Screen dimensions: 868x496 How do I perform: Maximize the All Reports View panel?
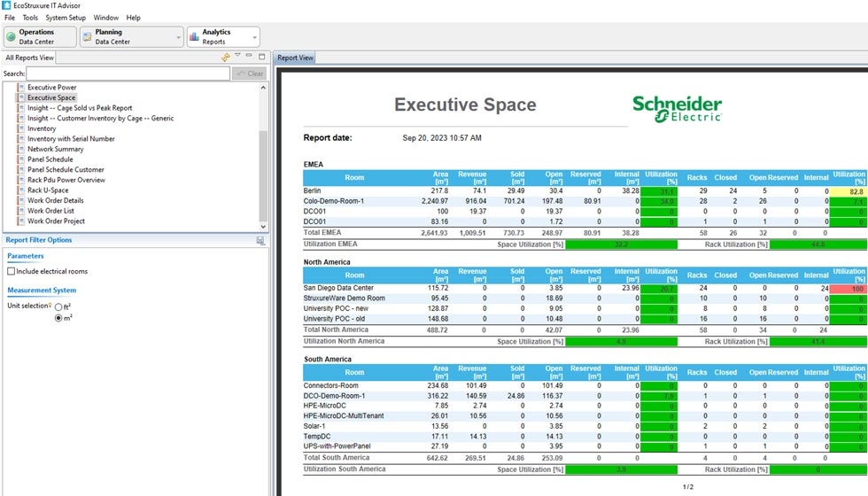tap(261, 57)
